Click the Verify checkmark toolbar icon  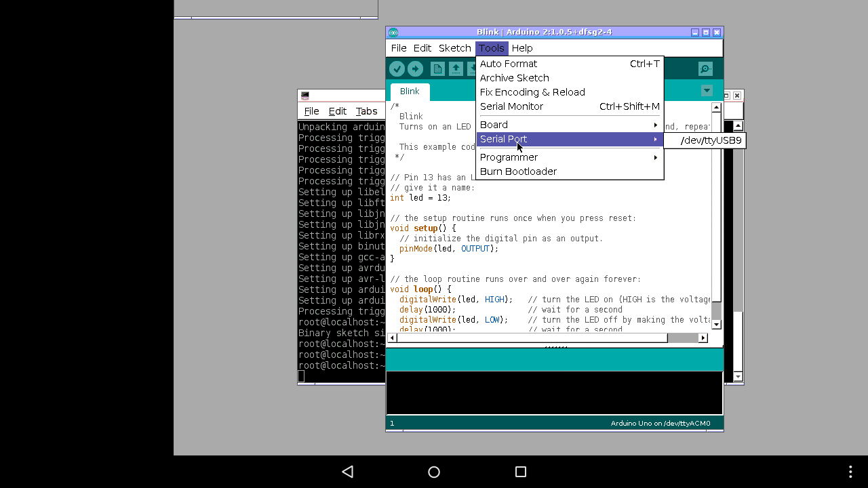[x=397, y=68]
